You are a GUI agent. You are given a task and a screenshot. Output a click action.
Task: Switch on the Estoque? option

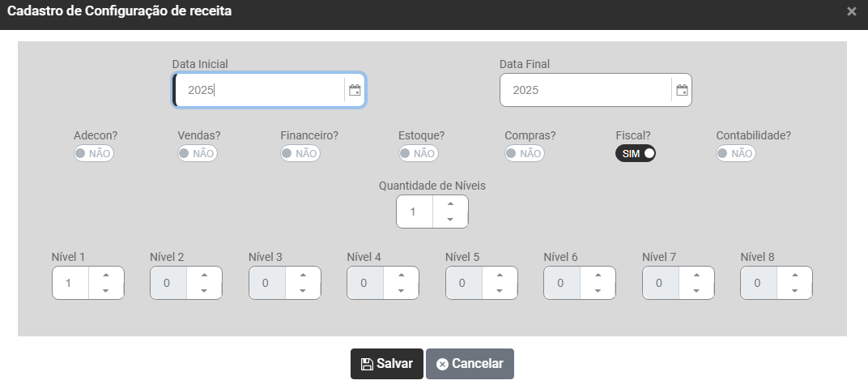click(x=418, y=153)
